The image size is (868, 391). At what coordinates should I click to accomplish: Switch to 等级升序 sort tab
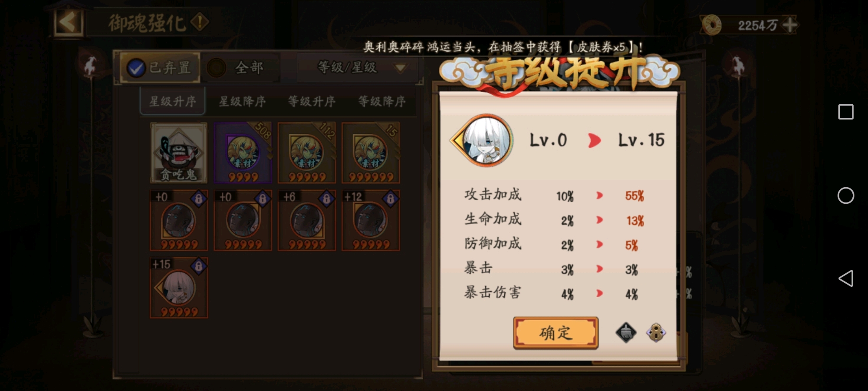tap(312, 101)
